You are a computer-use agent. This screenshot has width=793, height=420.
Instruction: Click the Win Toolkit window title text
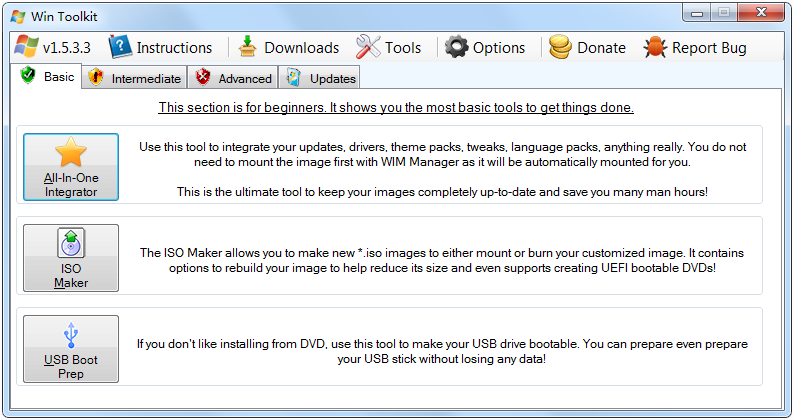pyautogui.click(x=64, y=17)
